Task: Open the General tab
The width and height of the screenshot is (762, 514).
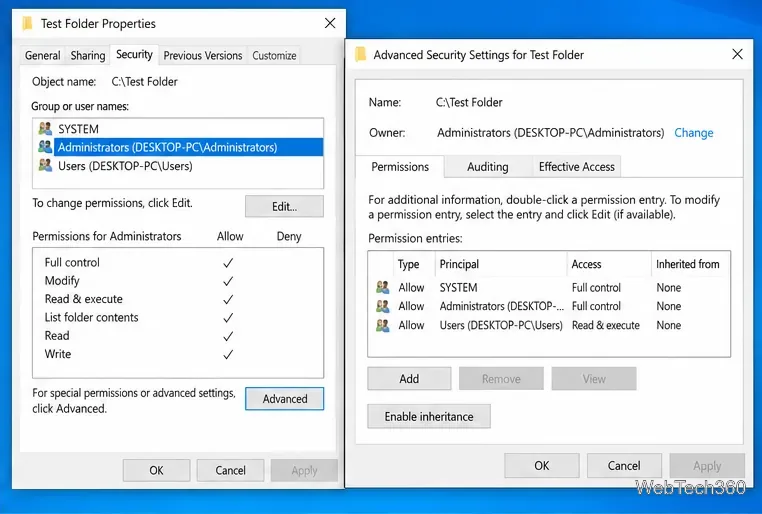Action: (x=43, y=55)
